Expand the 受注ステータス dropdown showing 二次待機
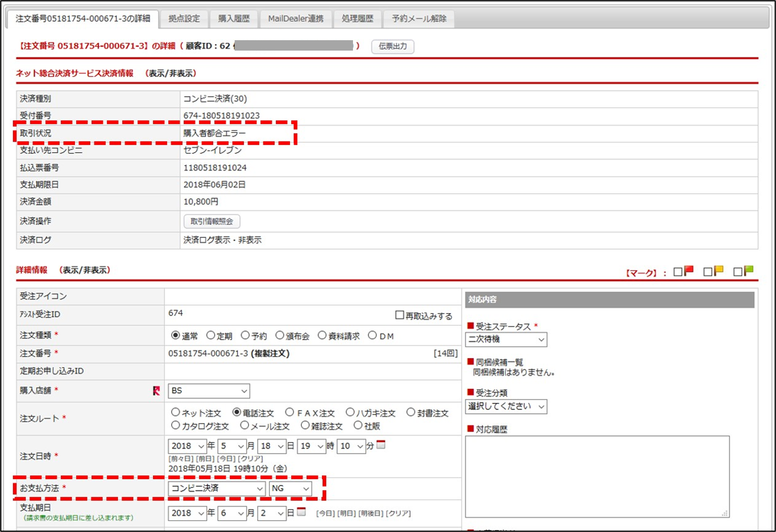The image size is (776, 532). coord(506,340)
